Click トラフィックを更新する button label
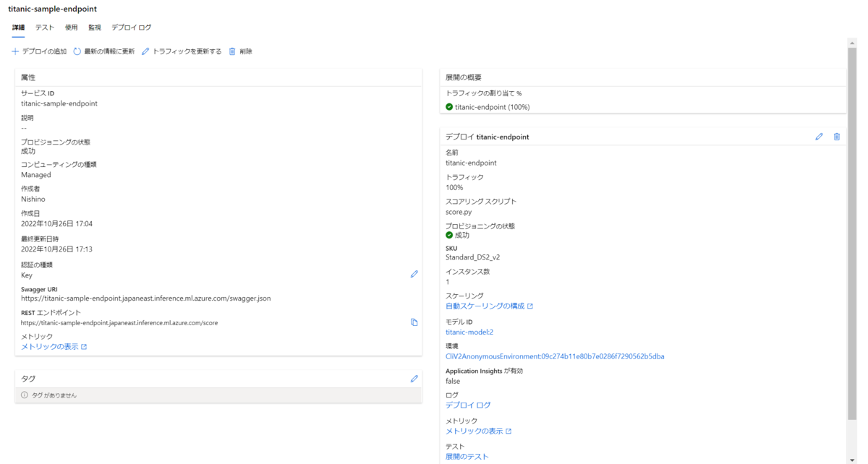The image size is (868, 464). tap(187, 51)
